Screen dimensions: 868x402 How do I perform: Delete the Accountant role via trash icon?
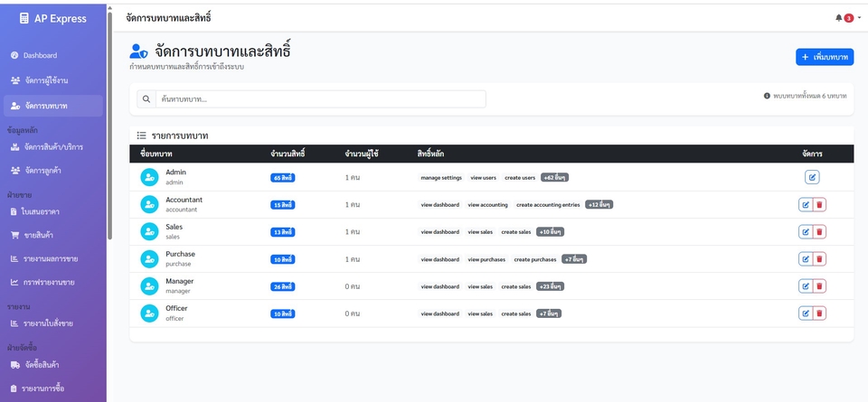(819, 205)
